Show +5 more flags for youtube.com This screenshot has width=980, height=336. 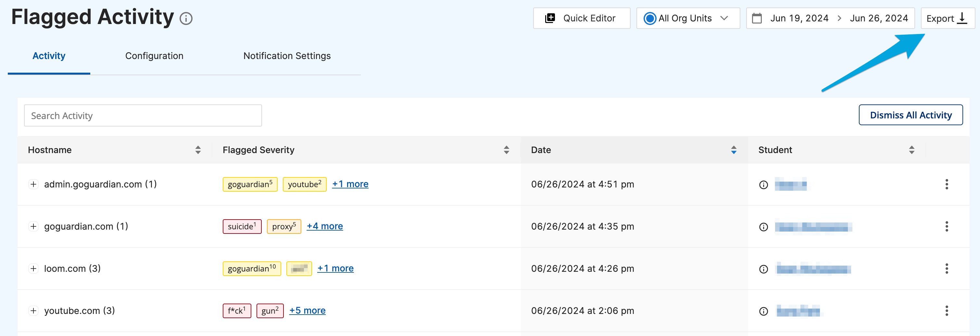[307, 310]
